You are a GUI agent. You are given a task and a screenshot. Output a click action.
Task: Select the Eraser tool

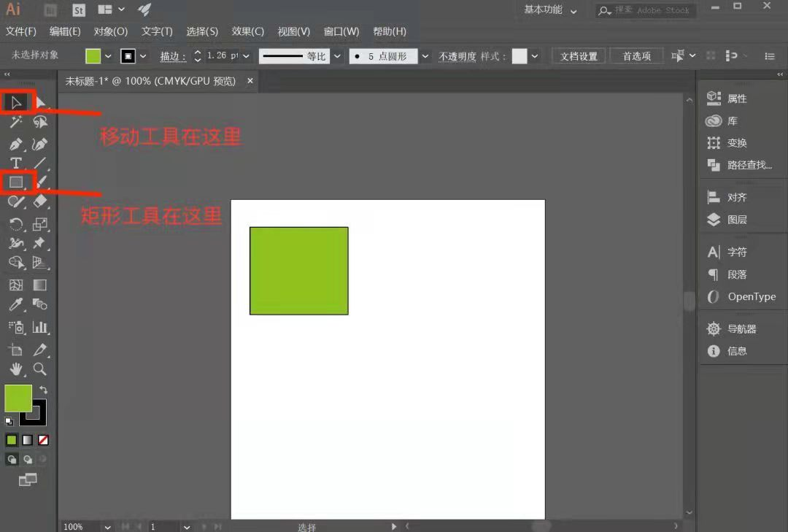(40, 201)
